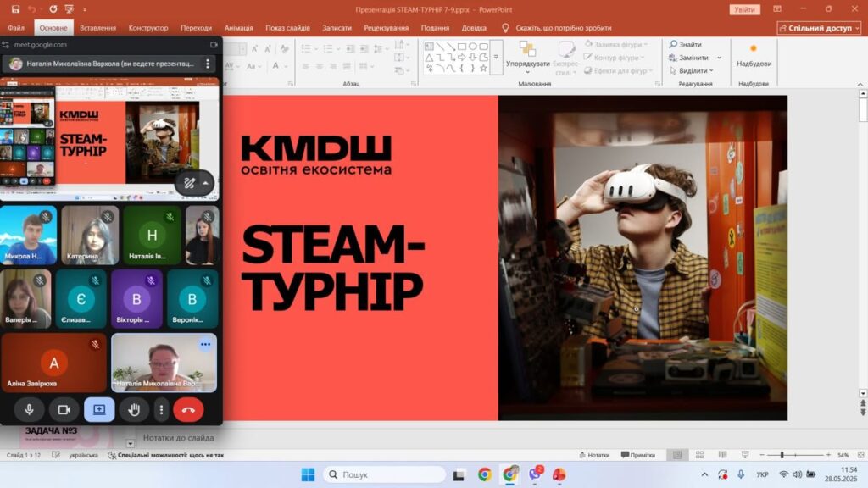The image size is (868, 488).
Task: Leave the call with red hang-up button
Action: pyautogui.click(x=188, y=410)
